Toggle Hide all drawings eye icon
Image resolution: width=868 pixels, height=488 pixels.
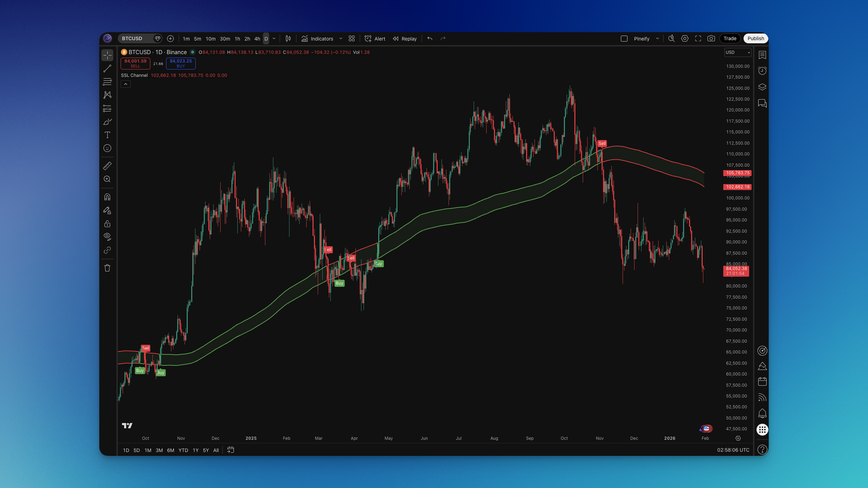pos(107,236)
